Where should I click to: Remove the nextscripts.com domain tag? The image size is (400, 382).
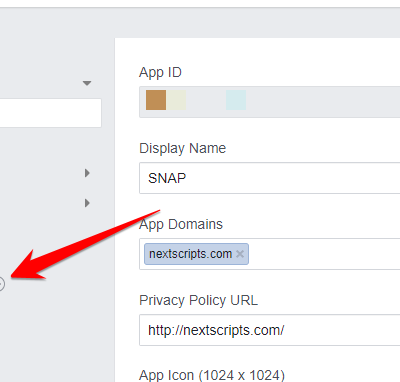[240, 254]
